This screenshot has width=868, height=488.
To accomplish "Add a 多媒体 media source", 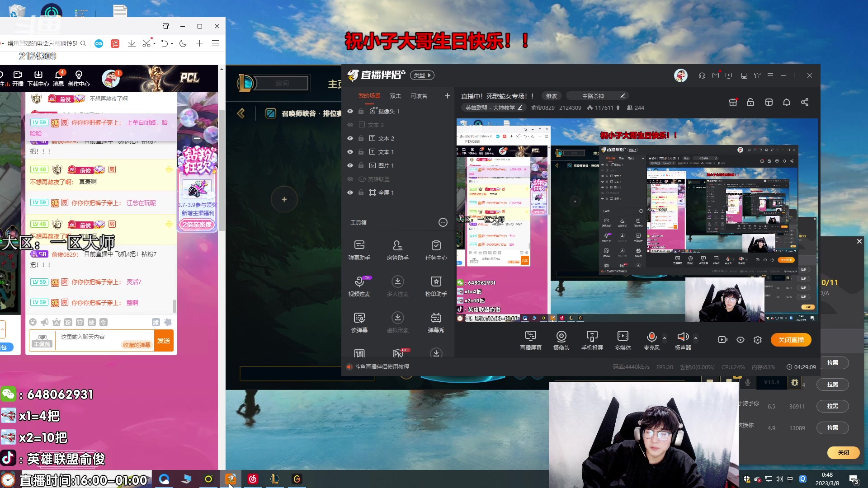I will coord(623,340).
